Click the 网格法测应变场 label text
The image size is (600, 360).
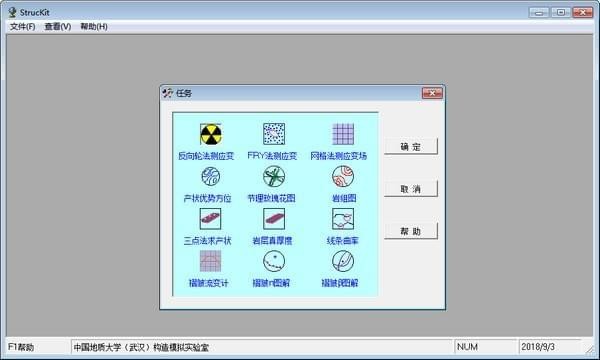[339, 156]
